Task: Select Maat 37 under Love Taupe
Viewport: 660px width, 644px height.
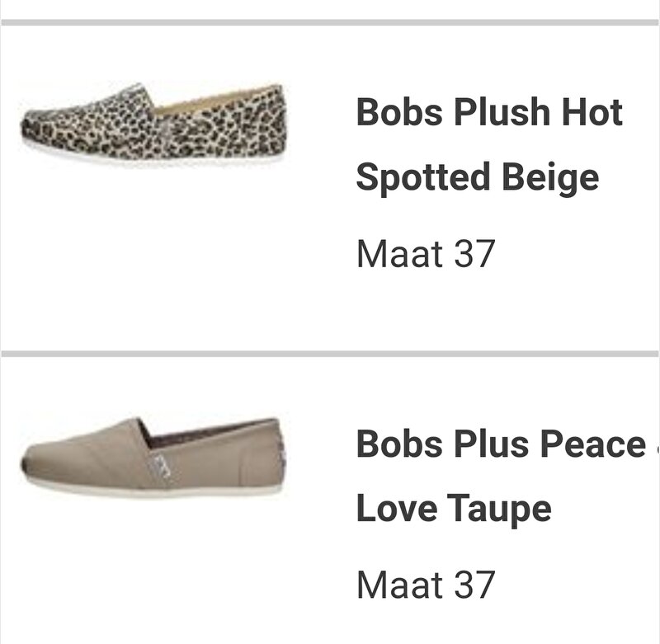Action: pyautogui.click(x=425, y=584)
